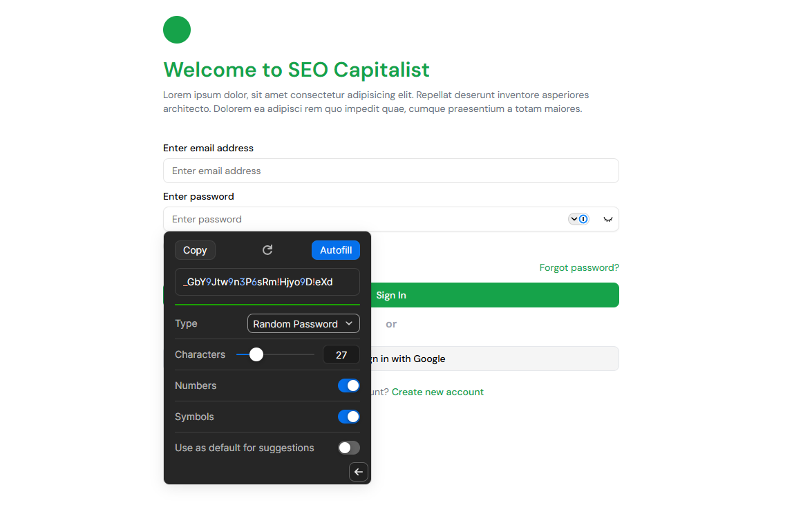This screenshot has width=812, height=523.
Task: Focus the Enter email address field
Action: pos(390,171)
